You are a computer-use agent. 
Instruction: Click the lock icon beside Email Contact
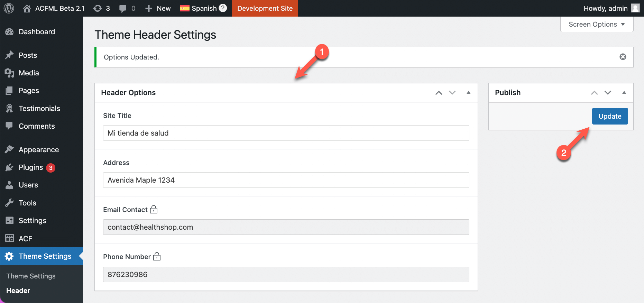click(154, 209)
